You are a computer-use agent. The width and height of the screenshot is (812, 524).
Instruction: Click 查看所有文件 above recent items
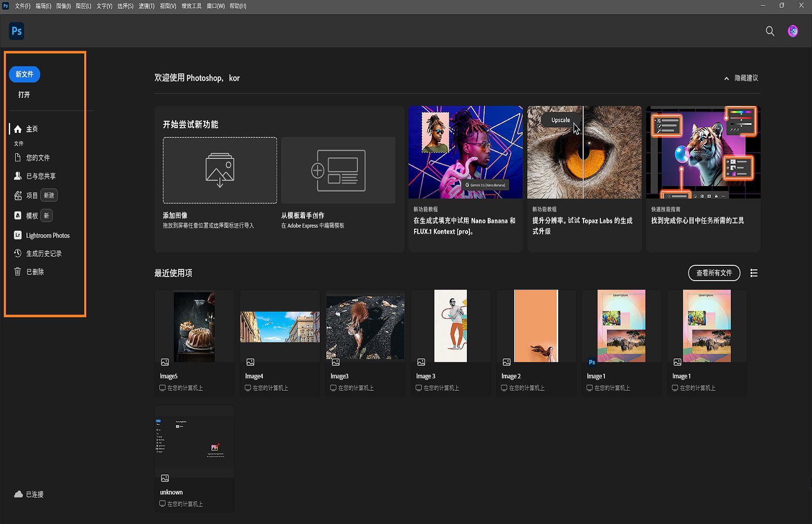click(x=714, y=273)
